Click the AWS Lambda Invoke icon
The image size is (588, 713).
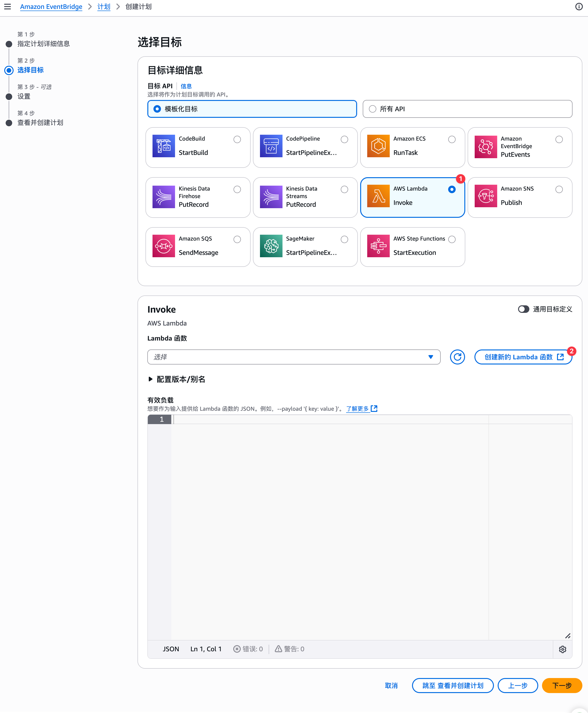tap(378, 196)
